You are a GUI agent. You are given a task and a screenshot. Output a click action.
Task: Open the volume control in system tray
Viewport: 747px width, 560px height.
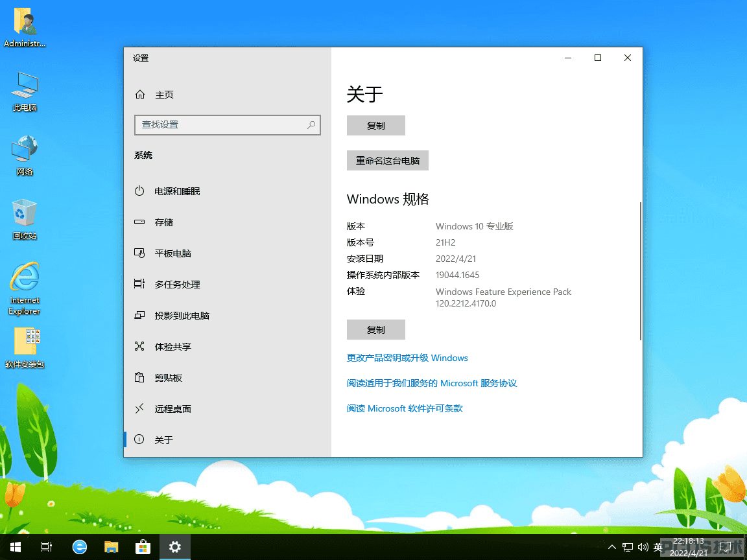pos(643,548)
